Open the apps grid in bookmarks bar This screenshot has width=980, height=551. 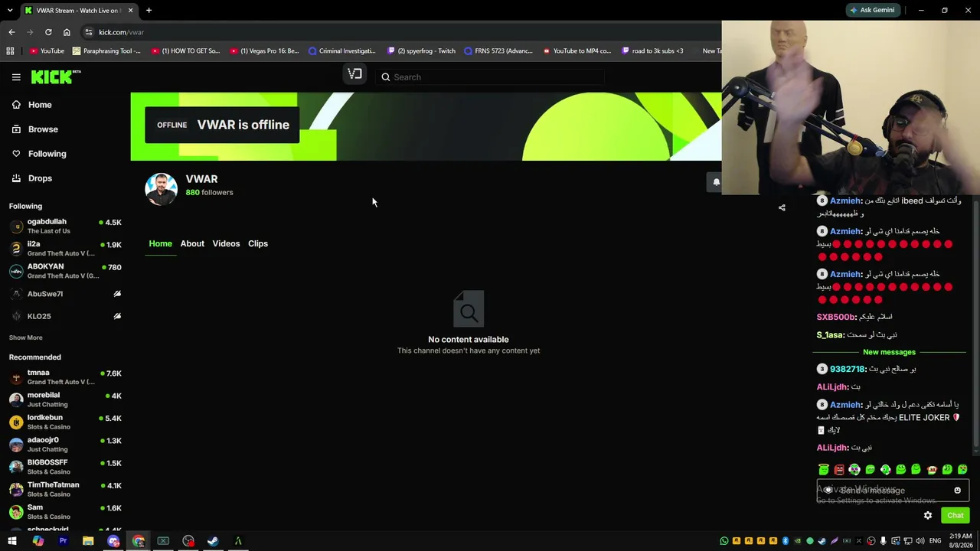point(10,51)
